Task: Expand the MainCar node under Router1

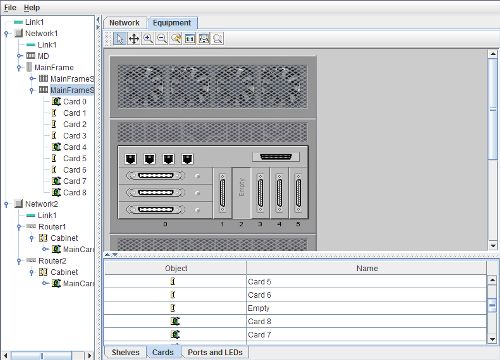Action: tap(45, 249)
